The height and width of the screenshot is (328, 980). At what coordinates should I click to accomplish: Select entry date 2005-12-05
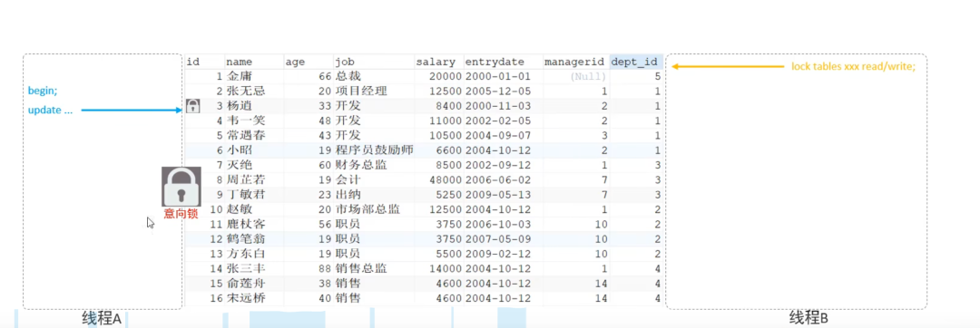pos(497,91)
